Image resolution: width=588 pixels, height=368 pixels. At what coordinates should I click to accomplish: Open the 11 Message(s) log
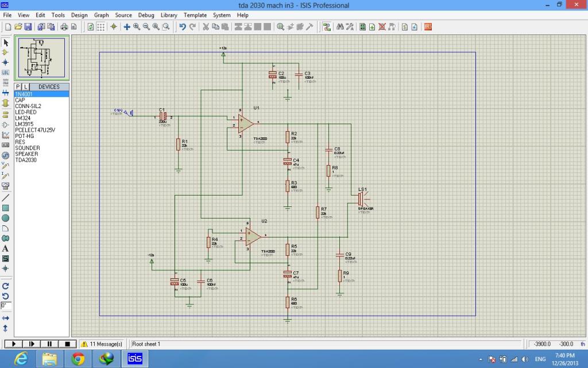pyautogui.click(x=102, y=344)
